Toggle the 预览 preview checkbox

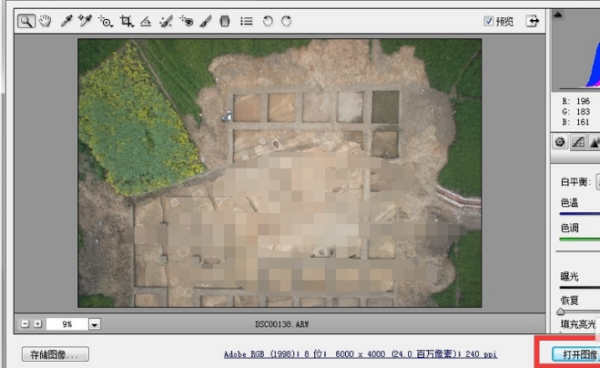pos(489,21)
